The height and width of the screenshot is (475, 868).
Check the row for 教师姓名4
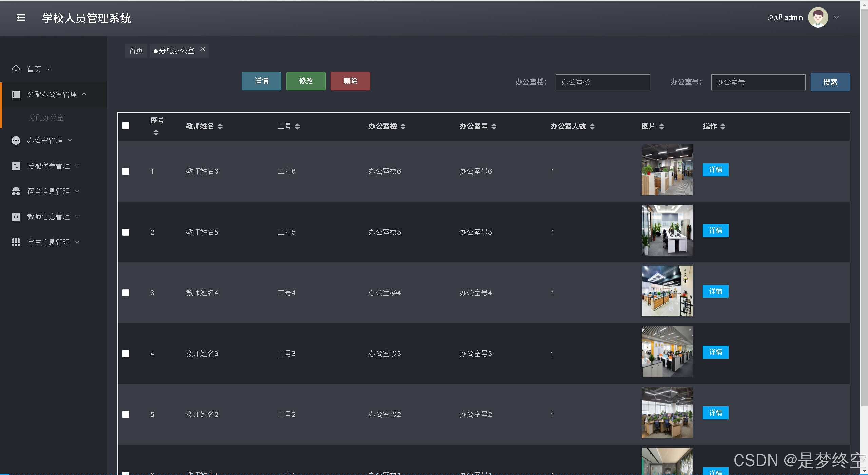pos(126,293)
